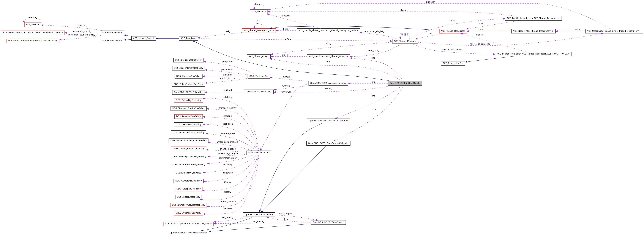Click the 'thr_to_be_removed_' edge label
The height and width of the screenshot is (236, 644).
[480, 44]
